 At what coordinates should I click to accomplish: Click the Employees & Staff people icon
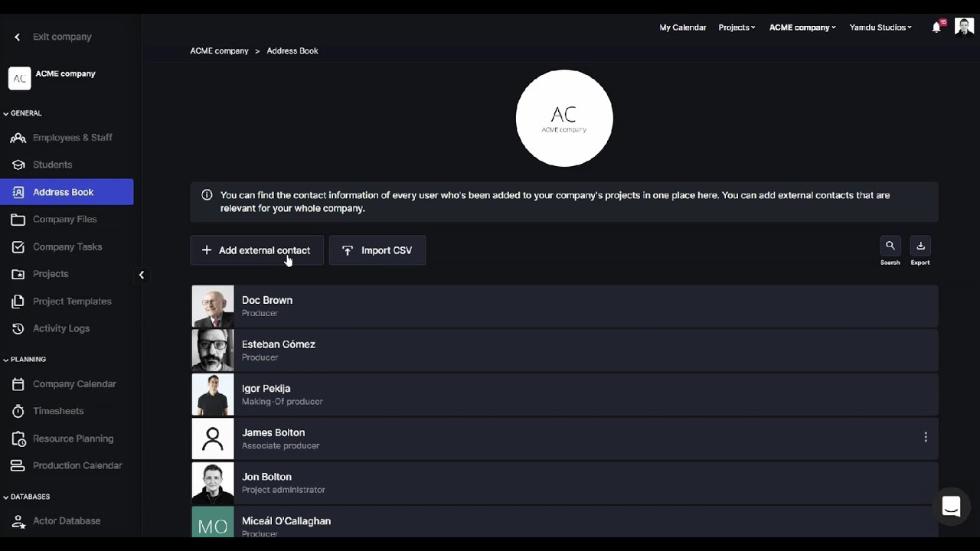[x=18, y=138]
